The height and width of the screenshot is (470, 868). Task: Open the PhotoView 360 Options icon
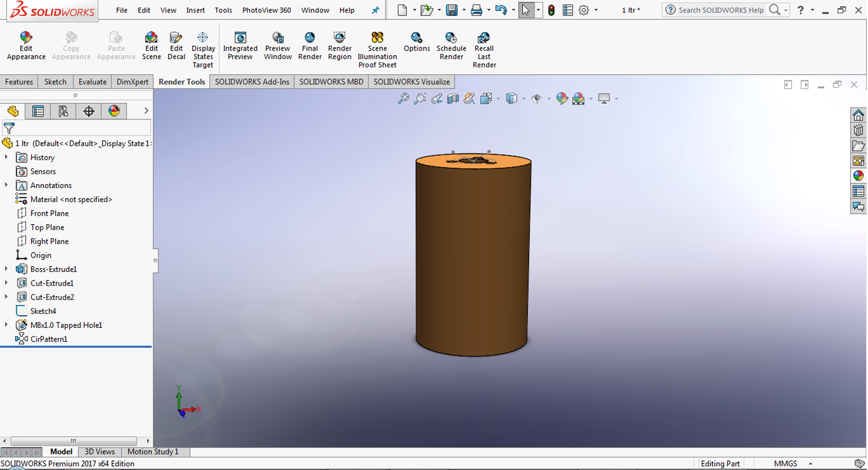[417, 42]
